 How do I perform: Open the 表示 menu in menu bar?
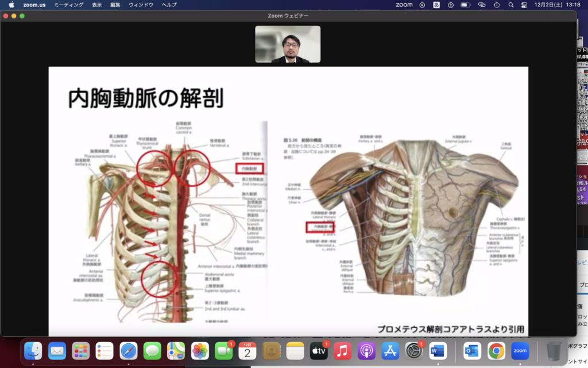(96, 5)
